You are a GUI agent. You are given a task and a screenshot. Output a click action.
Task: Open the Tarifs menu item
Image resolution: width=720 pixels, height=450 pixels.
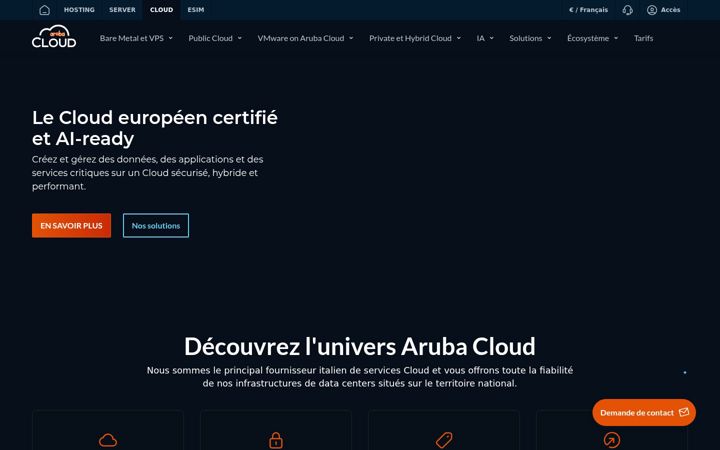pos(643,38)
